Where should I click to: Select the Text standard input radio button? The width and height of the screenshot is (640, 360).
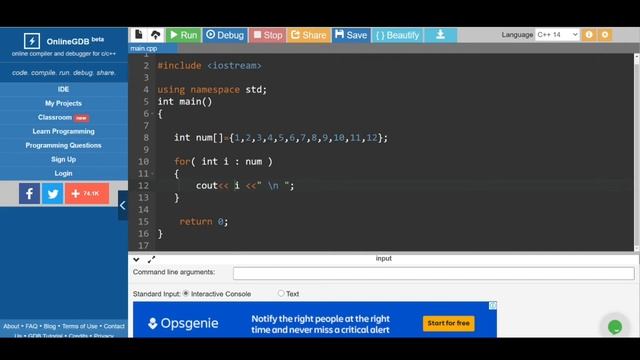281,293
